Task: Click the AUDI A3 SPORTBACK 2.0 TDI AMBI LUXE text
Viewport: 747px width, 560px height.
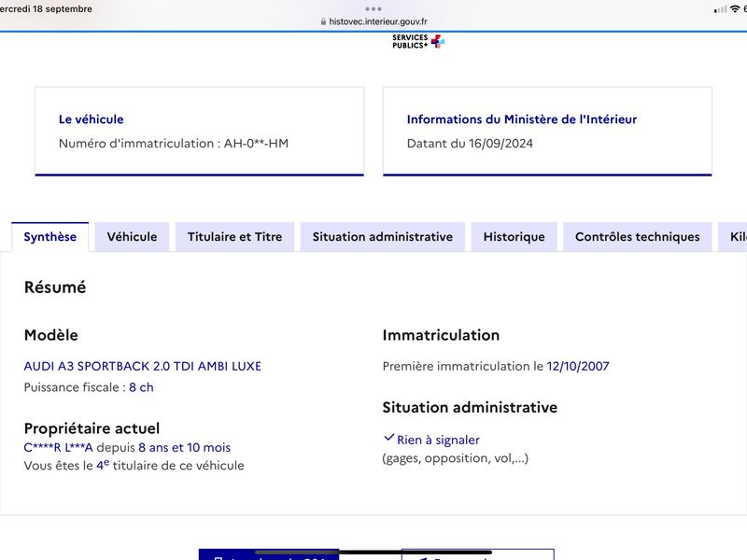Action: [x=143, y=366]
